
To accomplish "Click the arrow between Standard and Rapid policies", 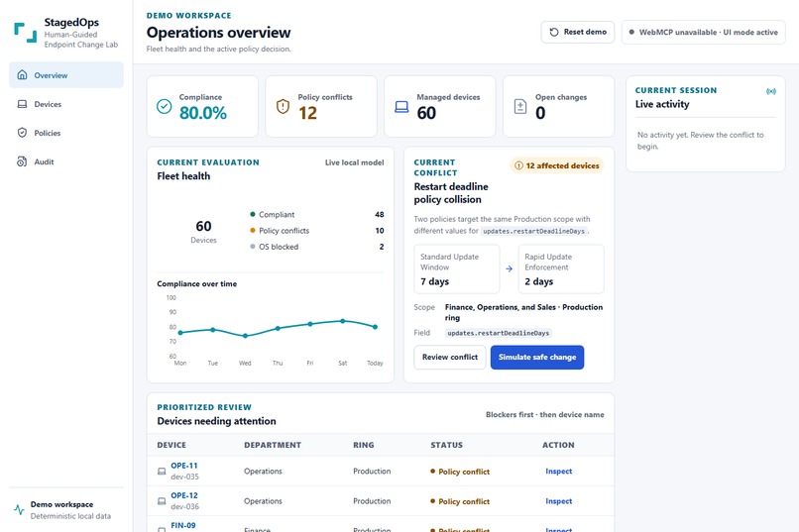I will tap(510, 268).
